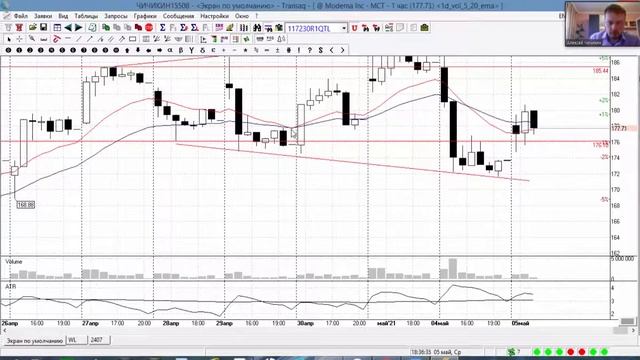Select the diagonal trend line tool
The width and height of the screenshot is (640, 360).
pos(79,39)
